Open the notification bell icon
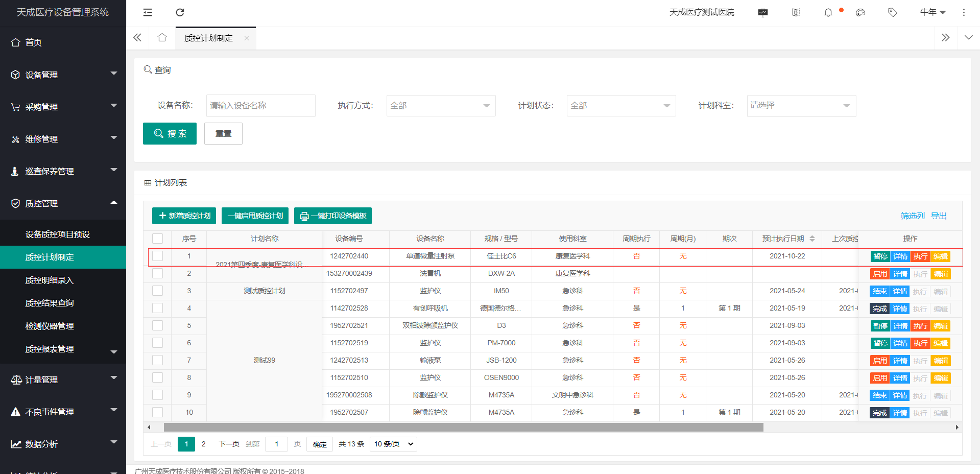980x474 pixels. point(828,12)
